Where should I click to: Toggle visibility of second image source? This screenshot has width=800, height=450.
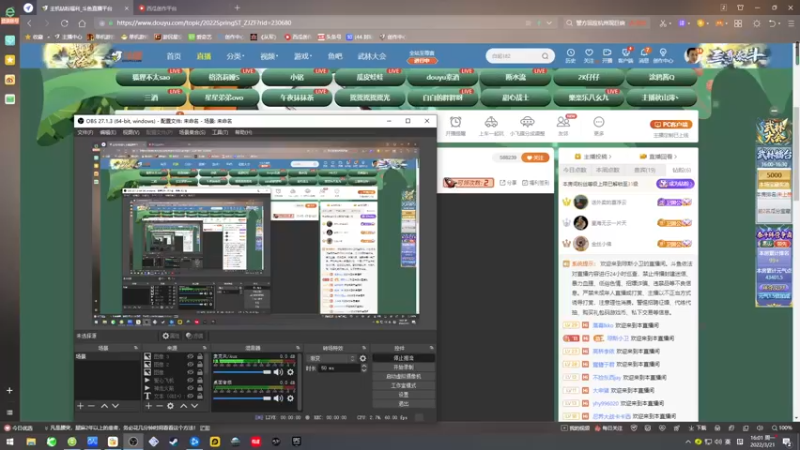click(190, 364)
